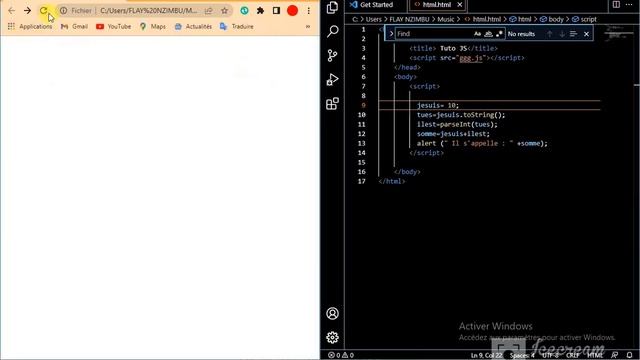The width and height of the screenshot is (640, 360).
Task: Open Actualités bookmark
Action: point(193,27)
